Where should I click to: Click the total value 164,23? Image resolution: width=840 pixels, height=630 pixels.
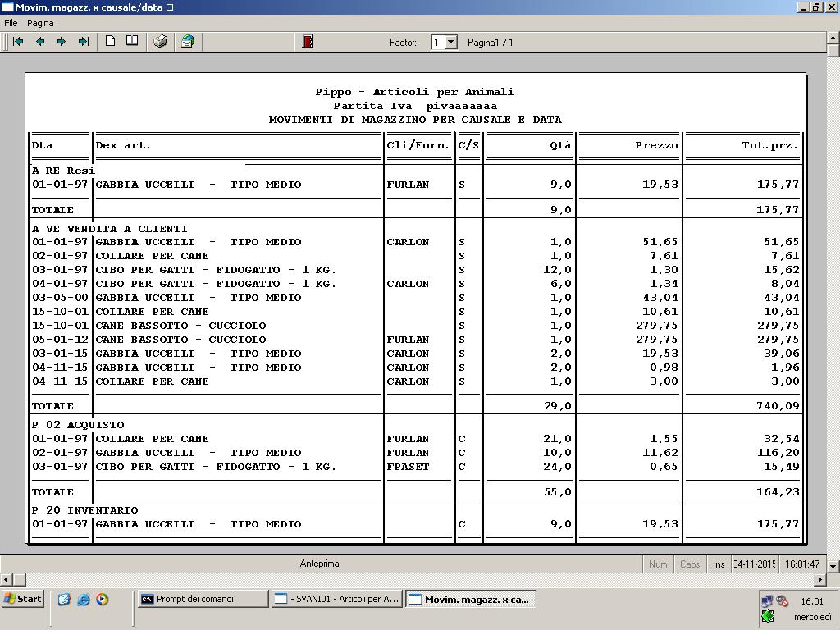click(x=778, y=492)
